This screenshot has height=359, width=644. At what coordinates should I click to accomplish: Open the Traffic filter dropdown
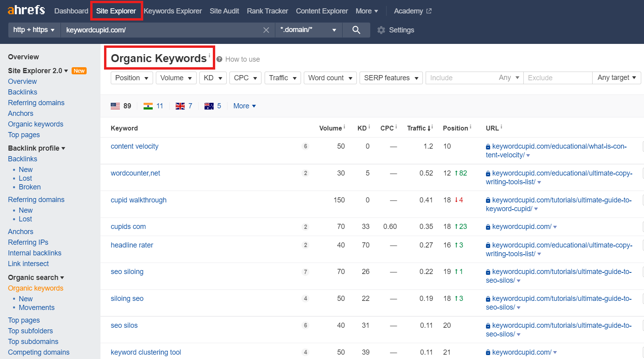pos(283,78)
